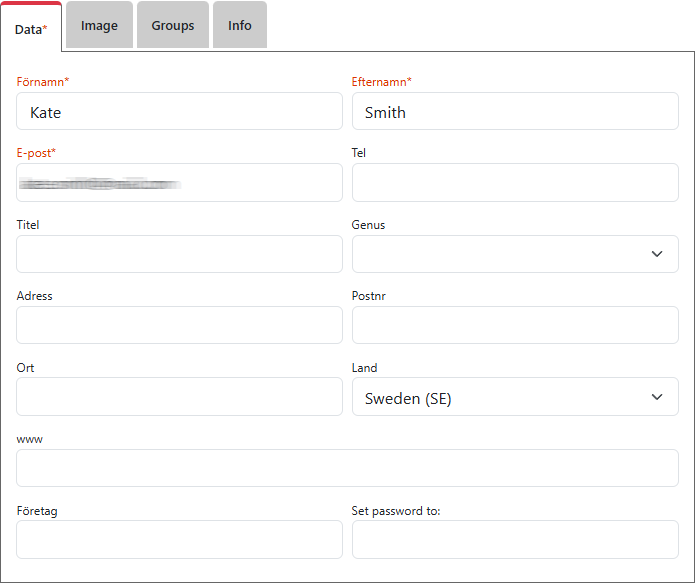Click the Ort label text
Image resolution: width=695 pixels, height=583 pixels.
(25, 368)
